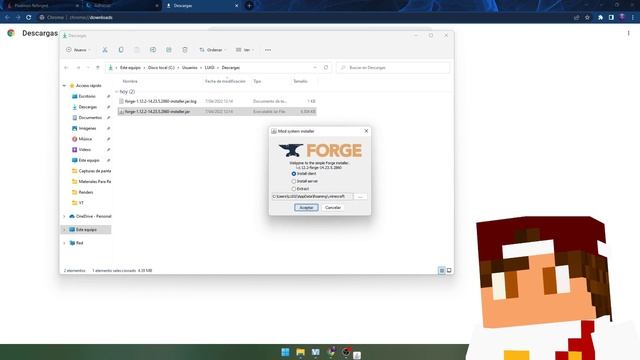Collapse the hoy (2) group
This screenshot has width=640, height=360.
tap(117, 92)
